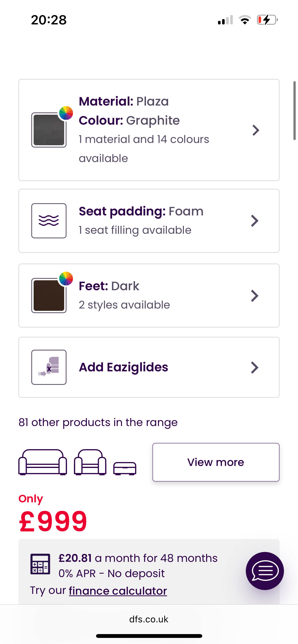Viewport: 298px width, 644px height.
Task: Open the Seat padding: Foam row
Action: [x=141, y=220]
